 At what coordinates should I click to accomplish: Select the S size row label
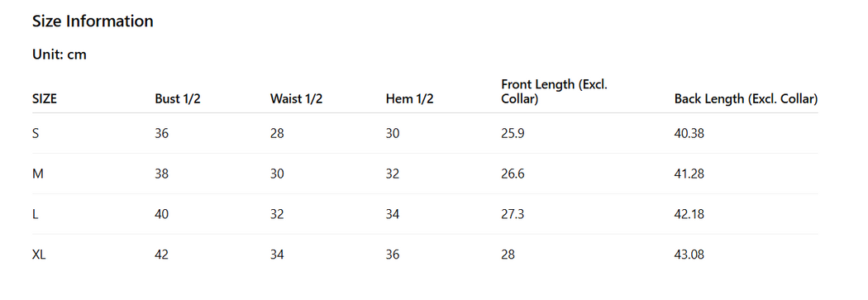(36, 133)
